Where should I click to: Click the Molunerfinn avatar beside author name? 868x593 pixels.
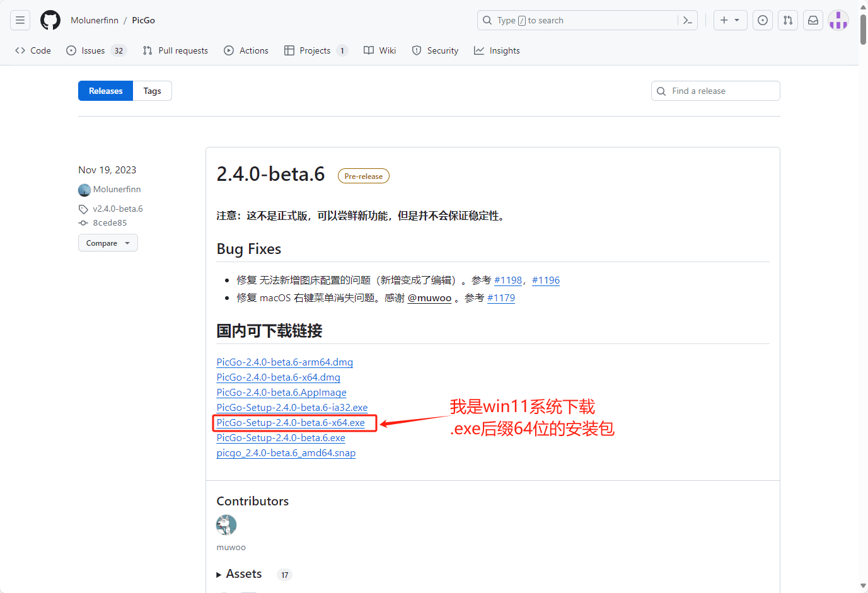[84, 190]
